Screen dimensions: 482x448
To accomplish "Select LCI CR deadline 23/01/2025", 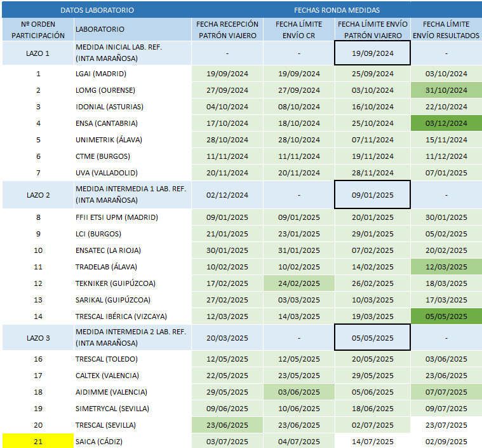I will tap(299, 234).
